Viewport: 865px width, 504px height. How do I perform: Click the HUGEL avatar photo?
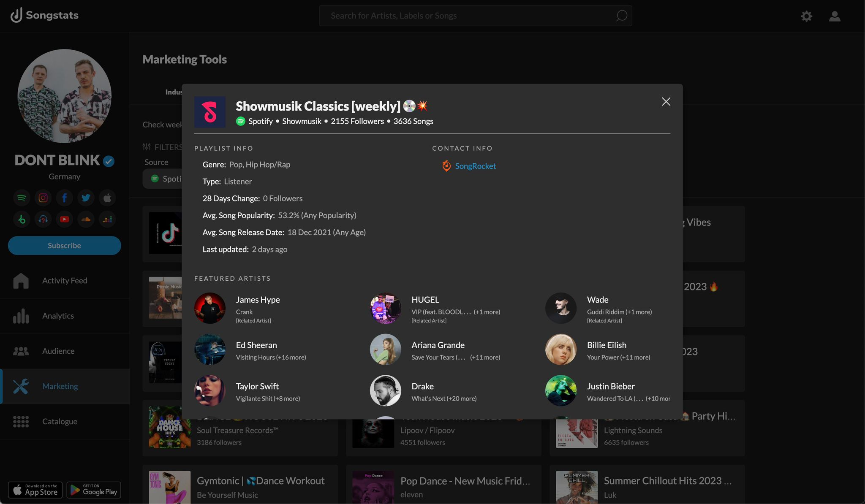(386, 308)
